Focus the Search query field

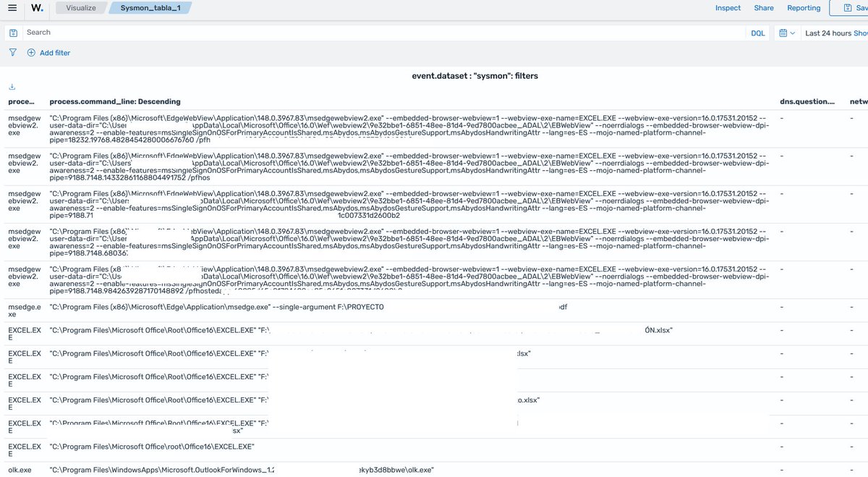383,33
